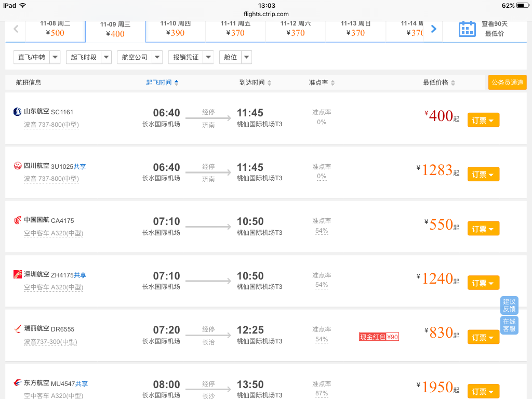This screenshot has width=532, height=399.
Task: Click 波音737-300(中型) under DR6555
Action: (50, 342)
